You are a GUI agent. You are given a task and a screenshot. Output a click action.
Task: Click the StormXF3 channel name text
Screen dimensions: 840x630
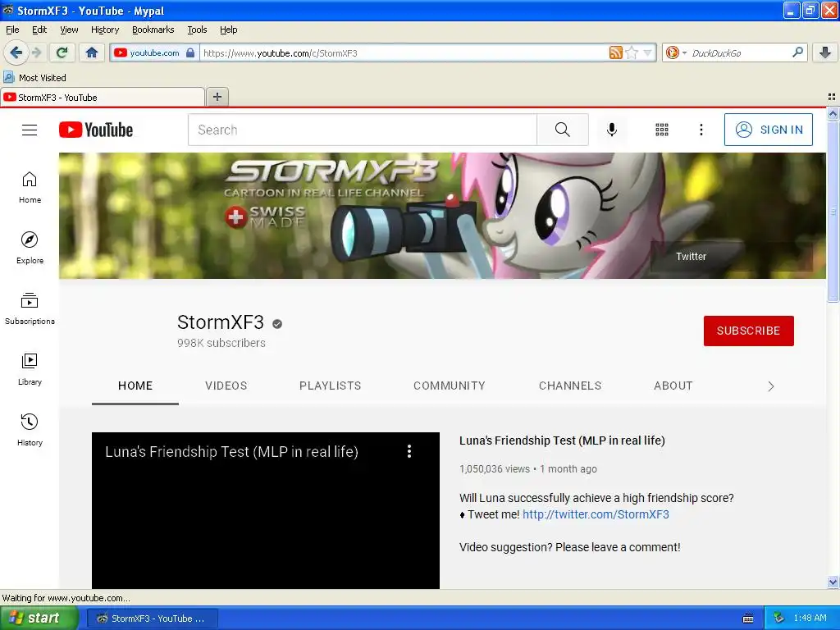pos(220,322)
